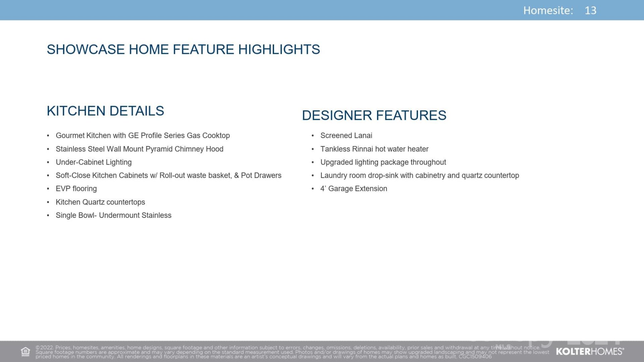644x362 pixels.
Task: Select the Laundry room drop-sink bullet
Action: tap(420, 175)
